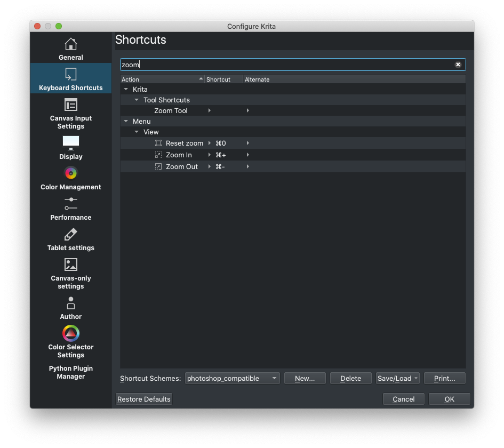The height and width of the screenshot is (448, 504).
Task: Open the Save/Load dropdown
Action: point(397,378)
